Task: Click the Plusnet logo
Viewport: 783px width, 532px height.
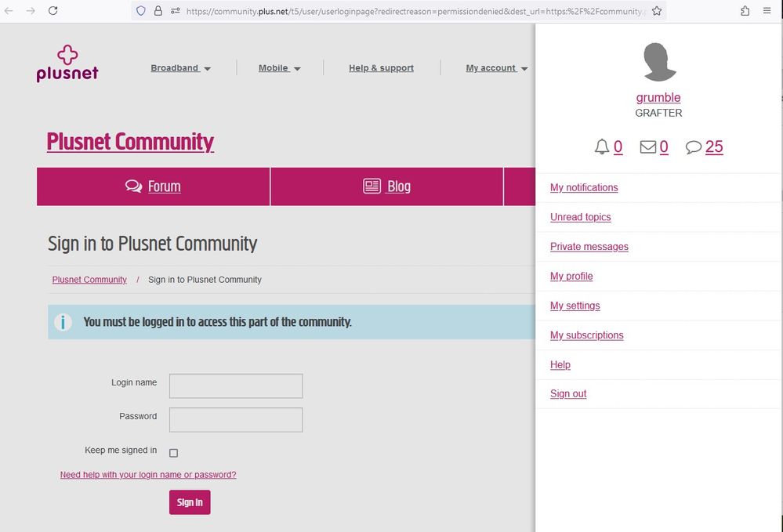Action: 67,64
